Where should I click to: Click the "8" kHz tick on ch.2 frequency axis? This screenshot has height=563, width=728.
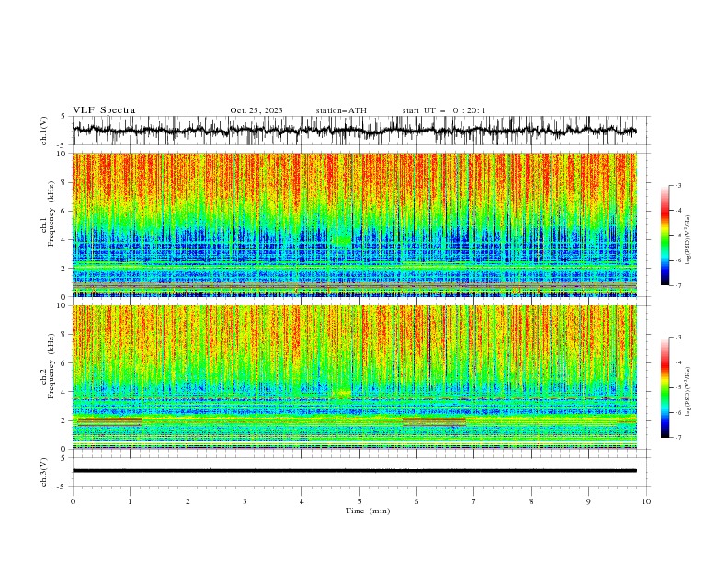[65, 335]
